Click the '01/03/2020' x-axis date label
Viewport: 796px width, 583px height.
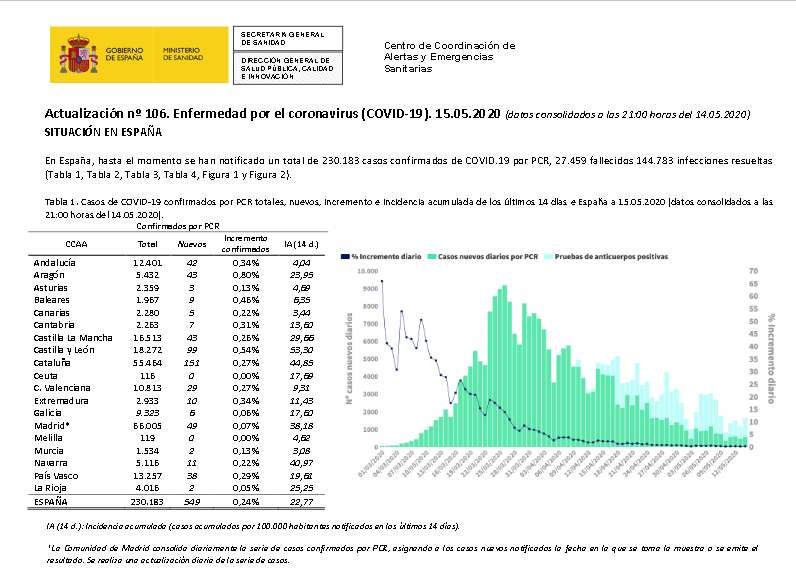pyautogui.click(x=371, y=464)
